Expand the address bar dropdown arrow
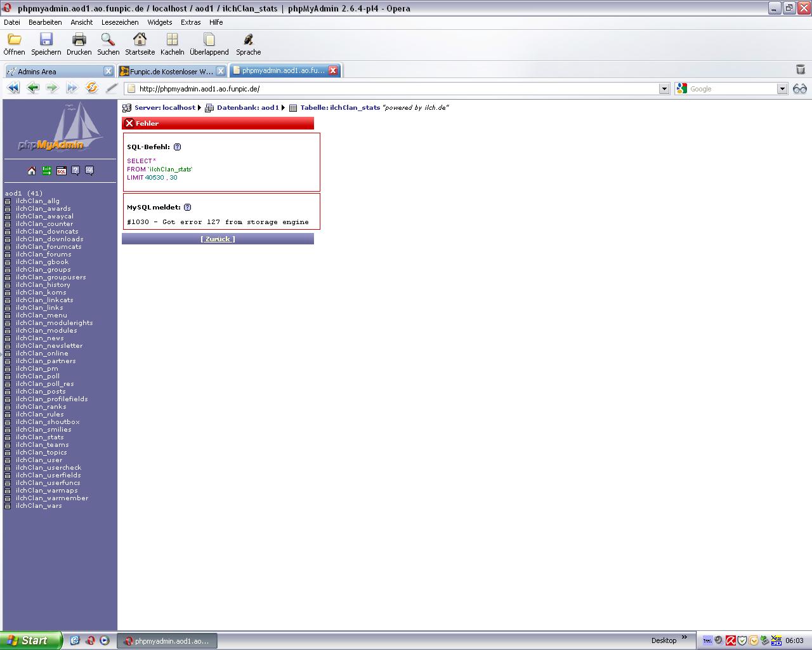 click(664, 89)
